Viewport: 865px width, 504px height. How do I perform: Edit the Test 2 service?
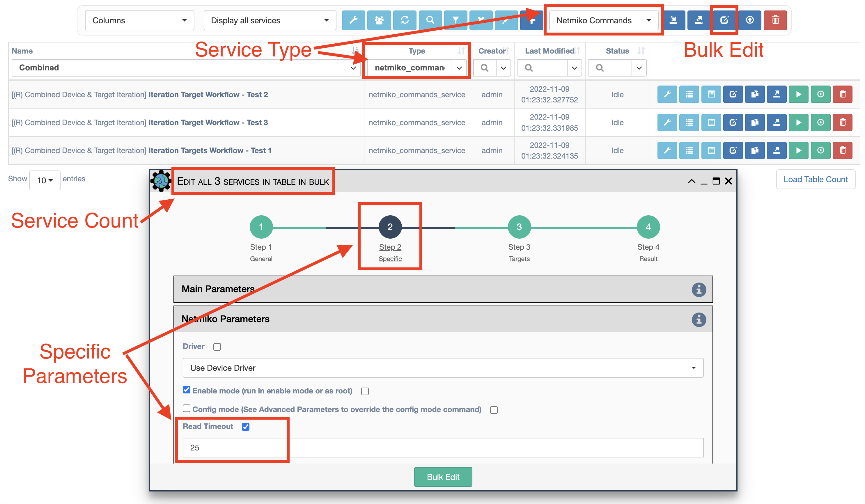coord(733,94)
